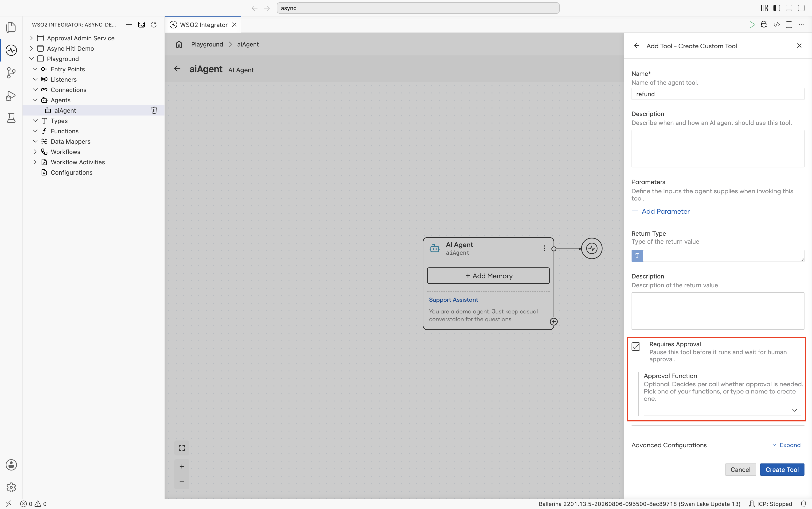
Task: Select Configurations in project tree
Action: coord(71,172)
